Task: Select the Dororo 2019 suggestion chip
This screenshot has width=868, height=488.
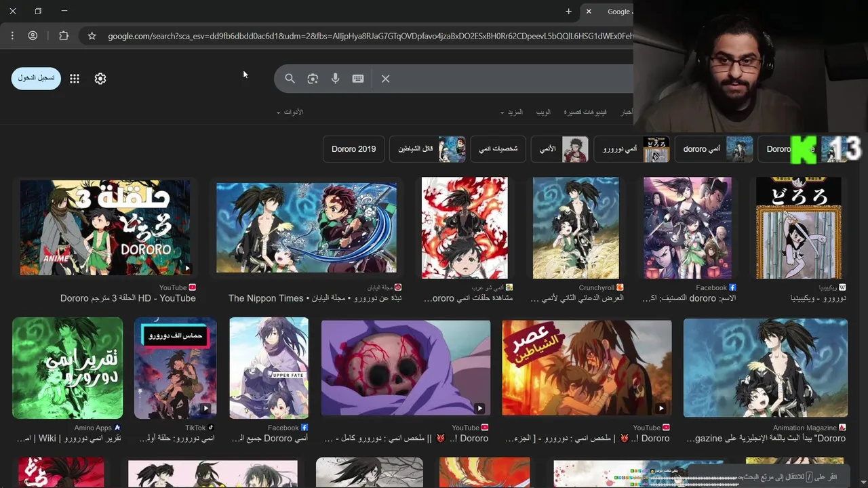Action: pyautogui.click(x=354, y=149)
